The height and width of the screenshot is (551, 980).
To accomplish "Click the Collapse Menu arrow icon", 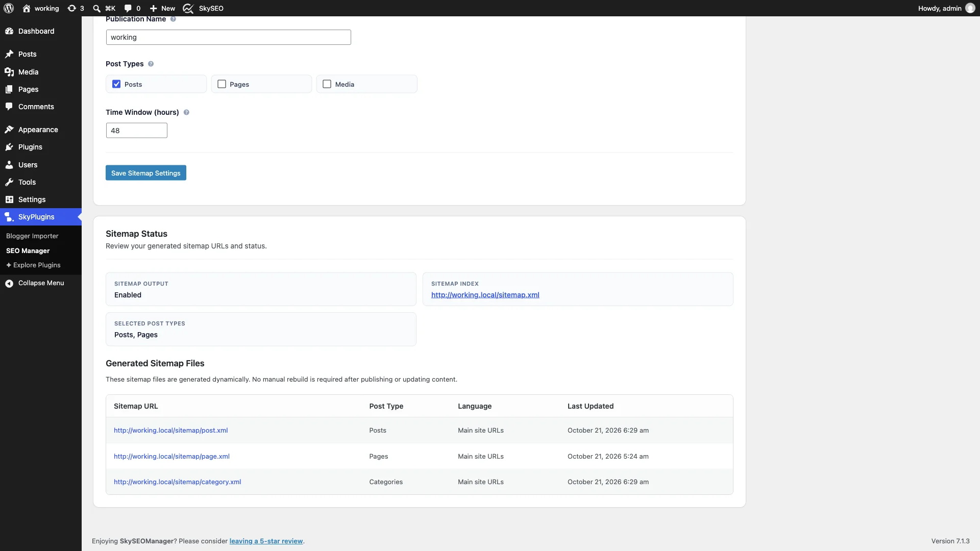I will coord(9,283).
